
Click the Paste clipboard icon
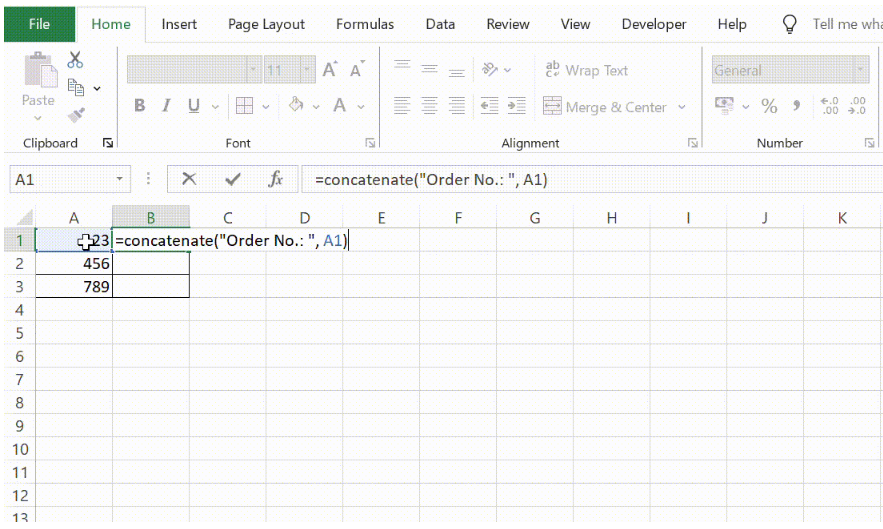click(40, 70)
